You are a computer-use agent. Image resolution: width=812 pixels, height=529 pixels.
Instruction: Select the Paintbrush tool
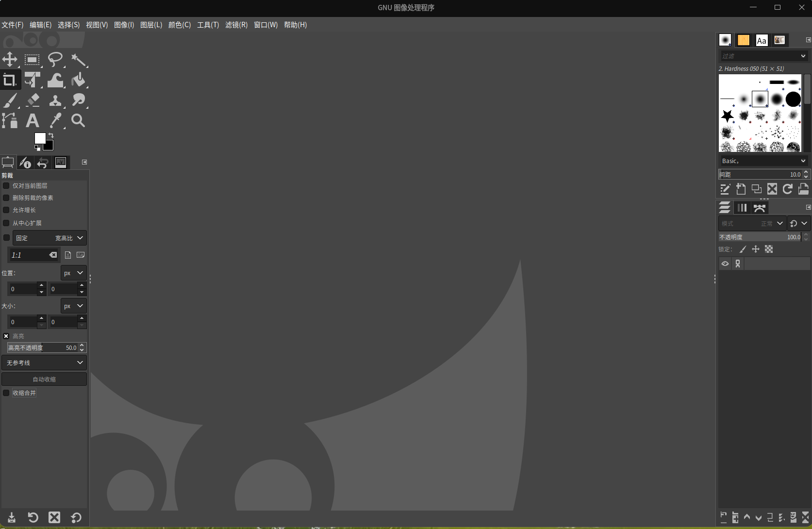10,100
